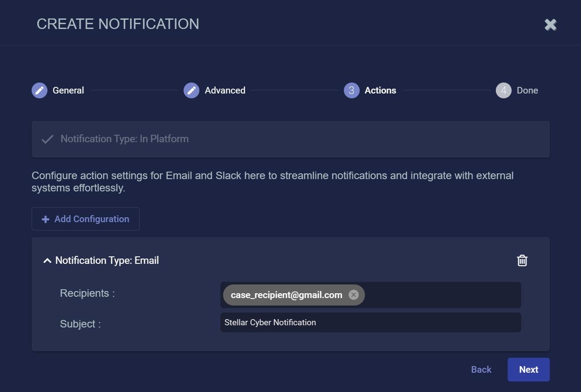Image resolution: width=581 pixels, height=392 pixels.
Task: Click the step 3 circle icon
Action: [x=351, y=90]
